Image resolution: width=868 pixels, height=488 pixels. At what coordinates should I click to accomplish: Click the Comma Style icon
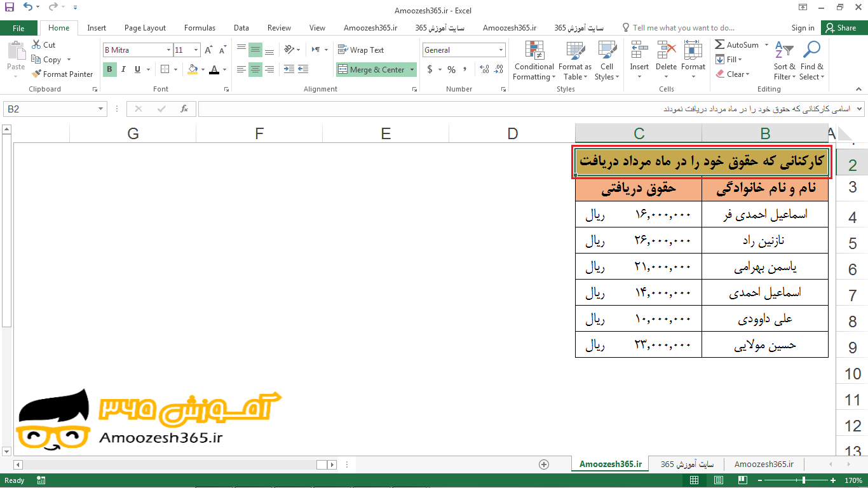pos(465,70)
